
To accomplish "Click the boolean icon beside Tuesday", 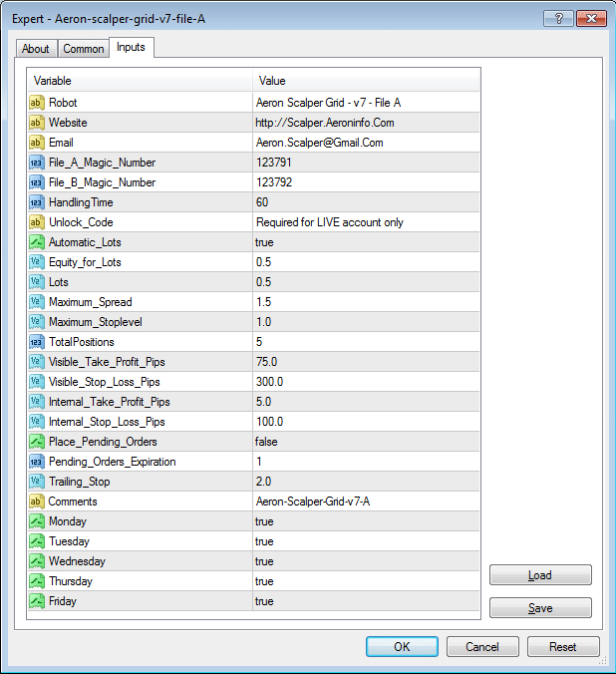I will (x=37, y=541).
